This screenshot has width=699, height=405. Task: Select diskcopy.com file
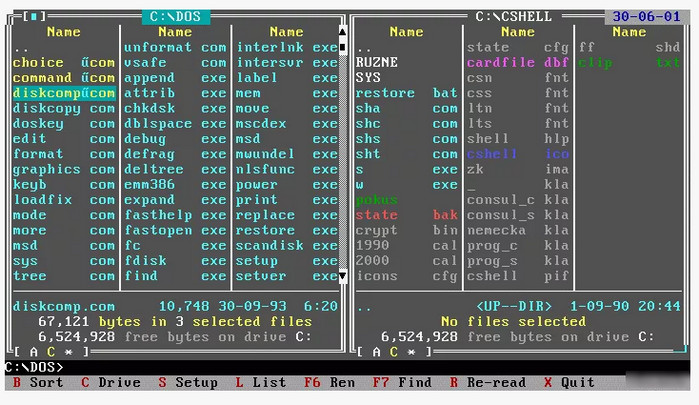tap(64, 108)
